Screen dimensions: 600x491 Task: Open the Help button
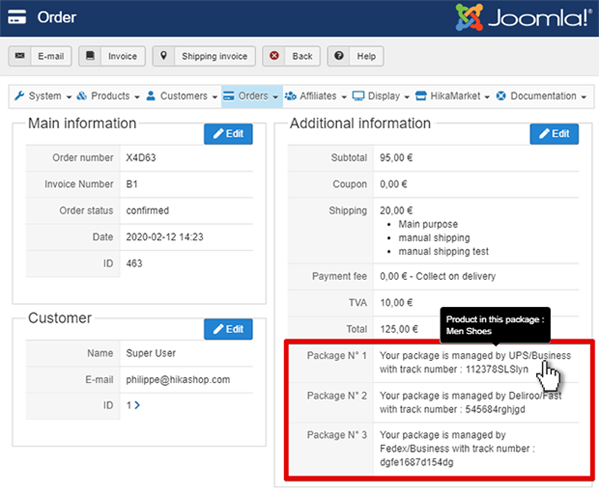(x=355, y=56)
